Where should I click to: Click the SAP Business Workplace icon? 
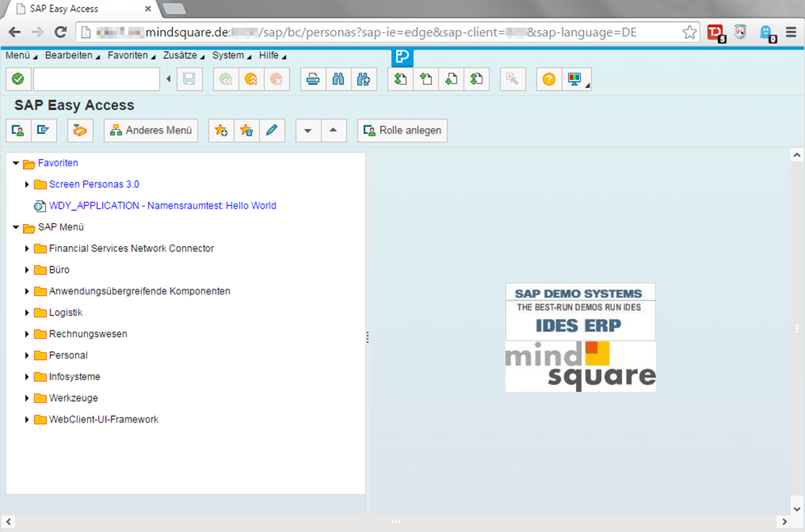80,130
